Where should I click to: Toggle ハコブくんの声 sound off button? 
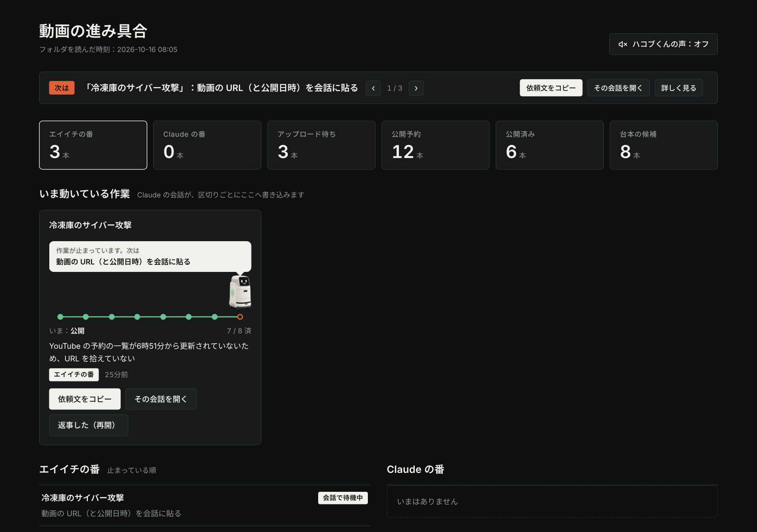(x=663, y=44)
